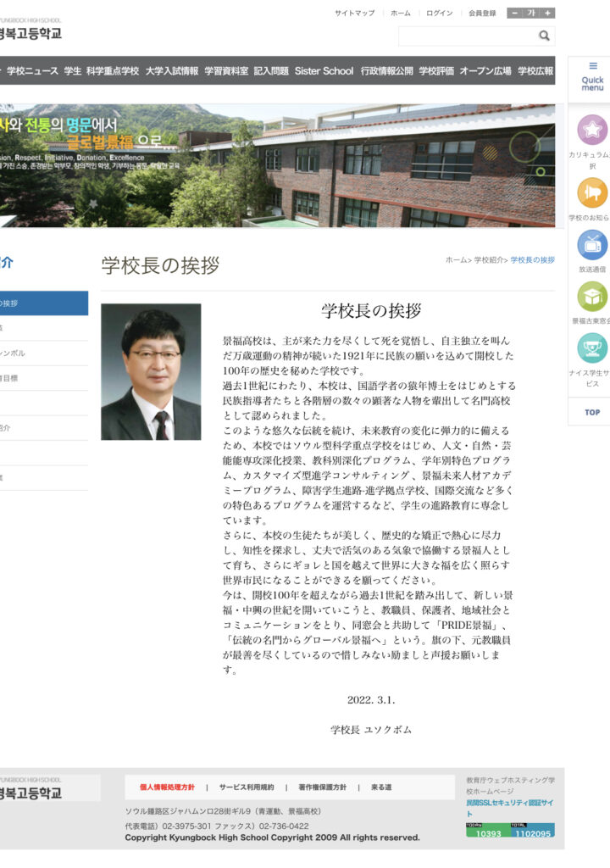The image size is (610, 868).
Task: Select the シンボル sidebar item
Action: 44,353
